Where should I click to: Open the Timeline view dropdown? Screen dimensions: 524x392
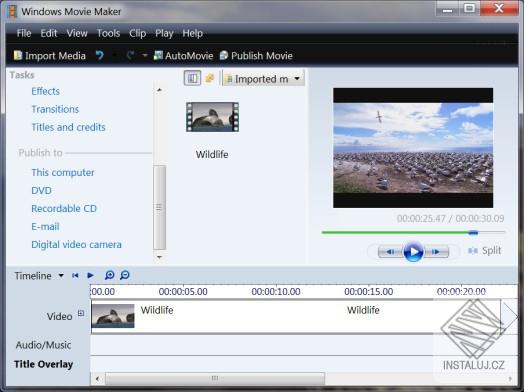(39, 276)
